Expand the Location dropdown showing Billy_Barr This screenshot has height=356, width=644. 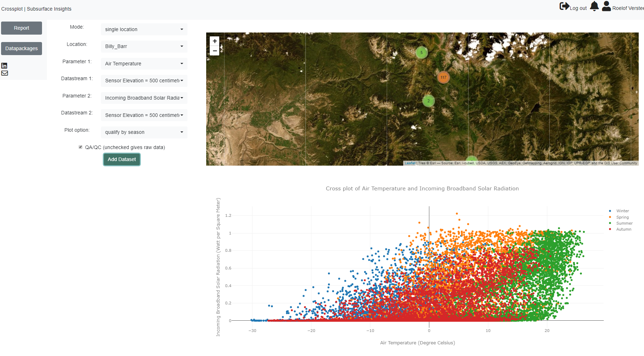[144, 46]
